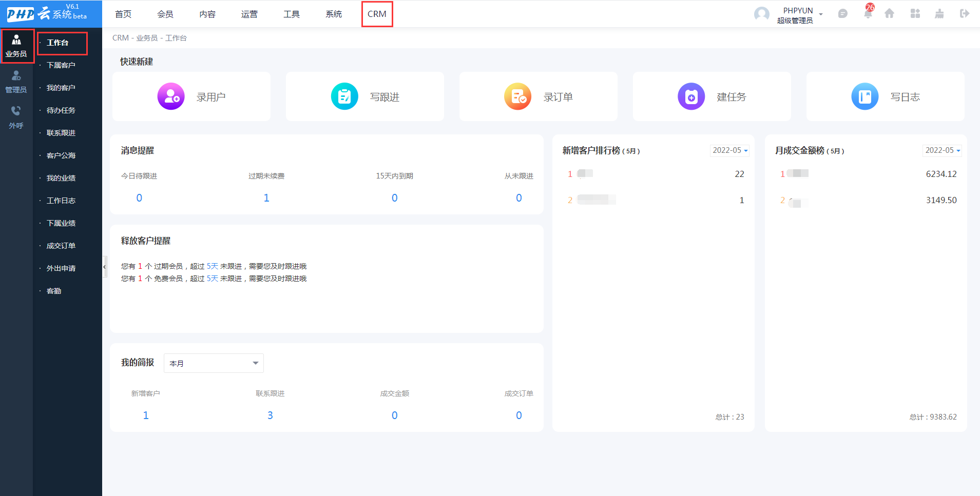
Task: Open the 会员 top menu
Action: click(165, 14)
